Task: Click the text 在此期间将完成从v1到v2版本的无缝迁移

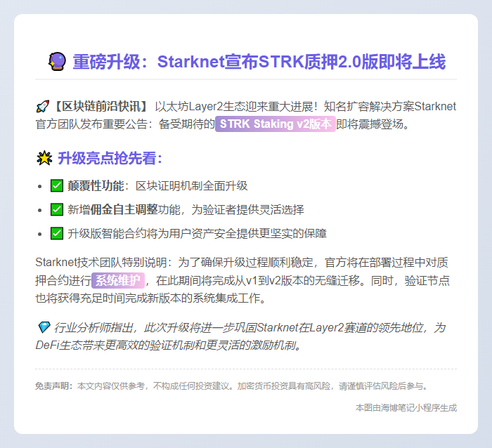Action: [x=258, y=280]
